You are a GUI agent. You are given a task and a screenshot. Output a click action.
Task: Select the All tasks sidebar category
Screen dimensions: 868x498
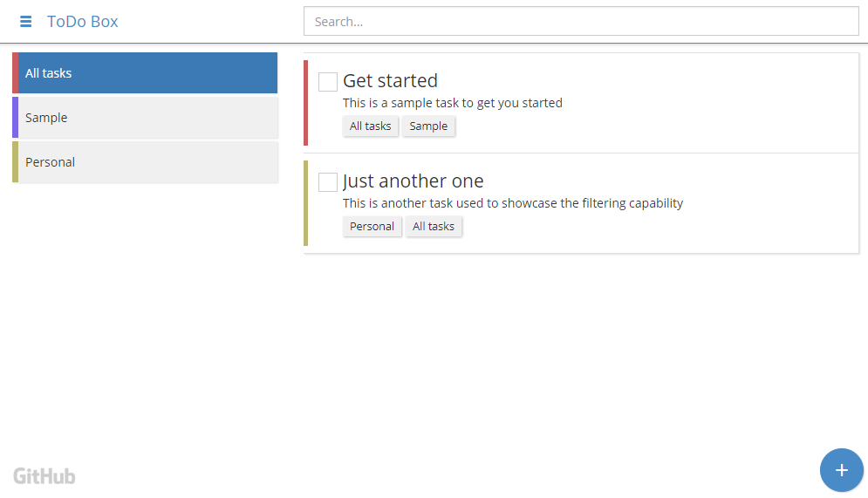[x=147, y=73]
